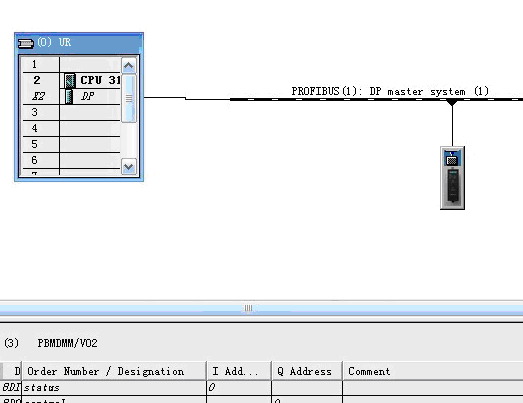The image size is (523, 403).
Task: Click the PROFIBUS(1) DP master system line
Action: coord(376,99)
